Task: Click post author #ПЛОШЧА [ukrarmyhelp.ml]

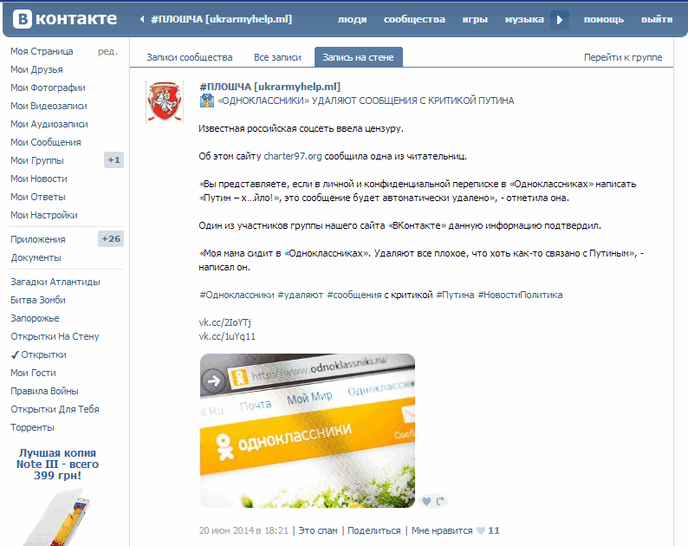Action: pyautogui.click(x=270, y=86)
